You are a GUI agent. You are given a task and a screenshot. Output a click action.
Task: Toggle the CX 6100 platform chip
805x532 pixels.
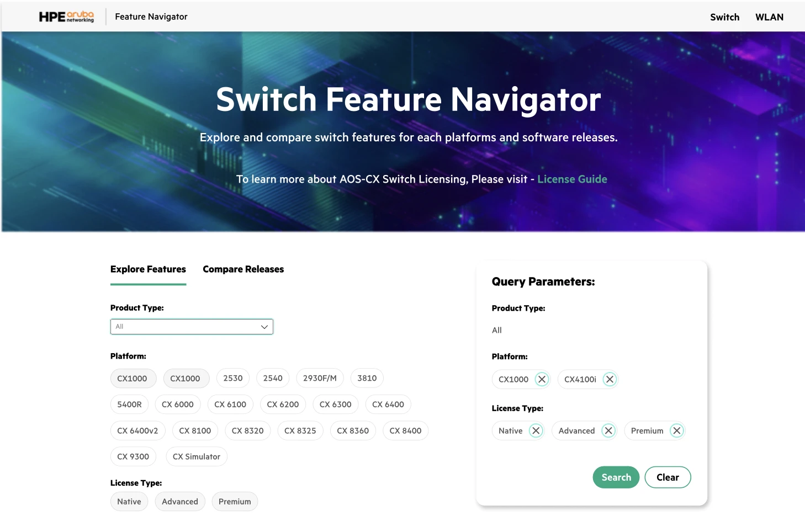[230, 405]
